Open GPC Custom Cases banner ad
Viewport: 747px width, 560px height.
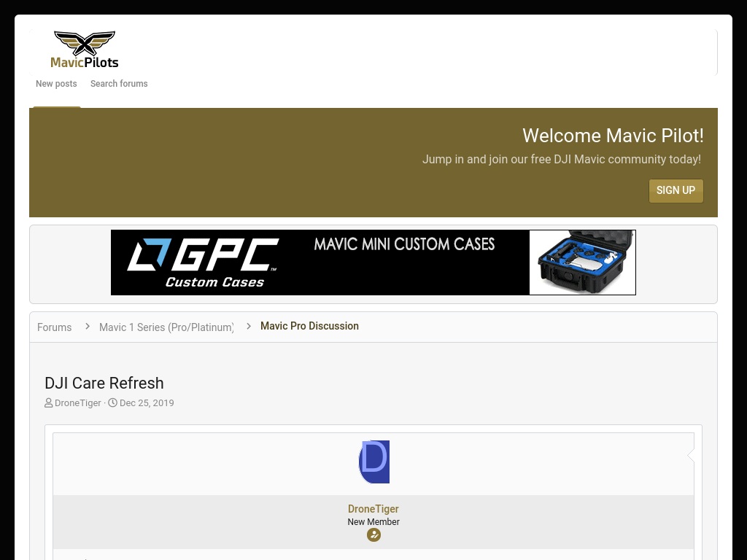[x=373, y=262]
